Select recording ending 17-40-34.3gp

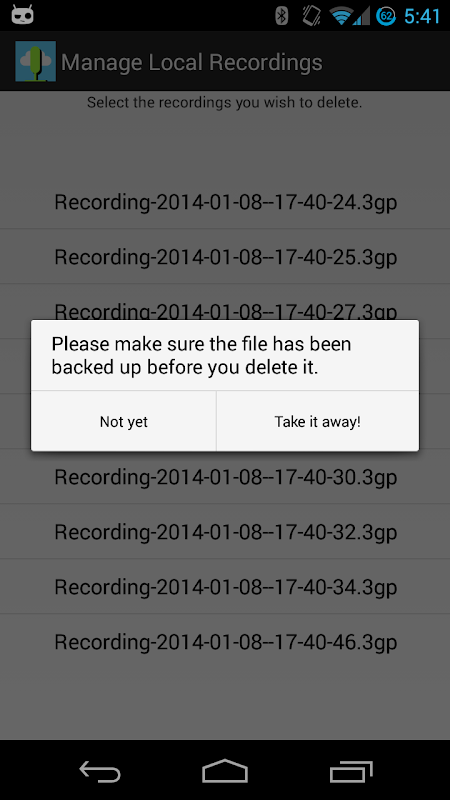pyautogui.click(x=225, y=587)
